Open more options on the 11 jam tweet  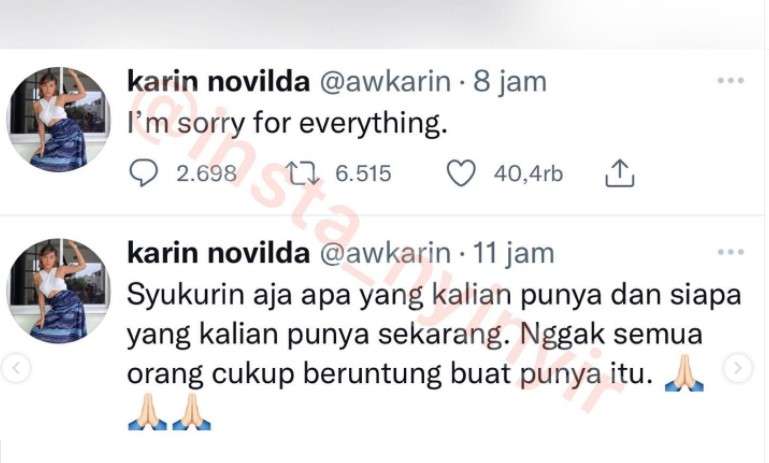point(730,252)
